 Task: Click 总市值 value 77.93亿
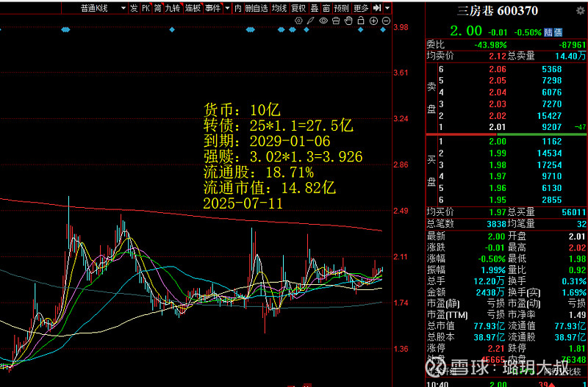click(490, 325)
